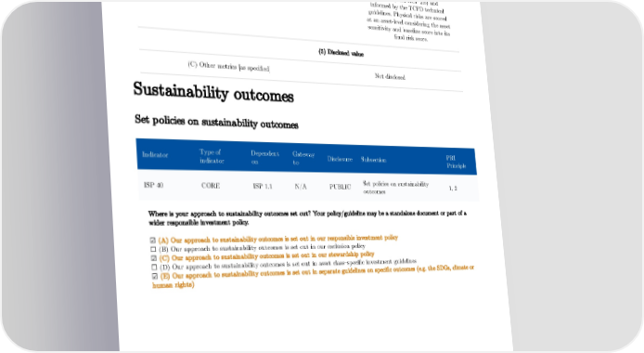This screenshot has width=644, height=353.
Task: Click the Not disclosed value text
Action: tap(390, 77)
